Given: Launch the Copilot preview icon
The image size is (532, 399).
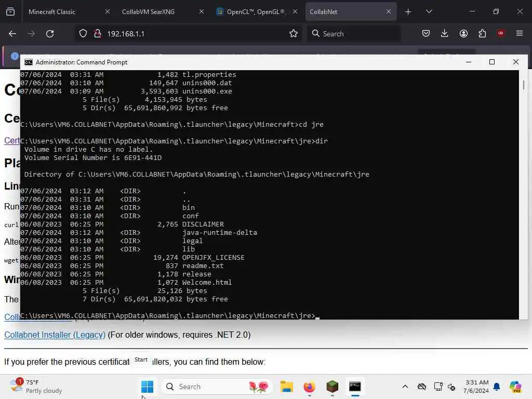Looking at the screenshot, I should tap(515, 387).
